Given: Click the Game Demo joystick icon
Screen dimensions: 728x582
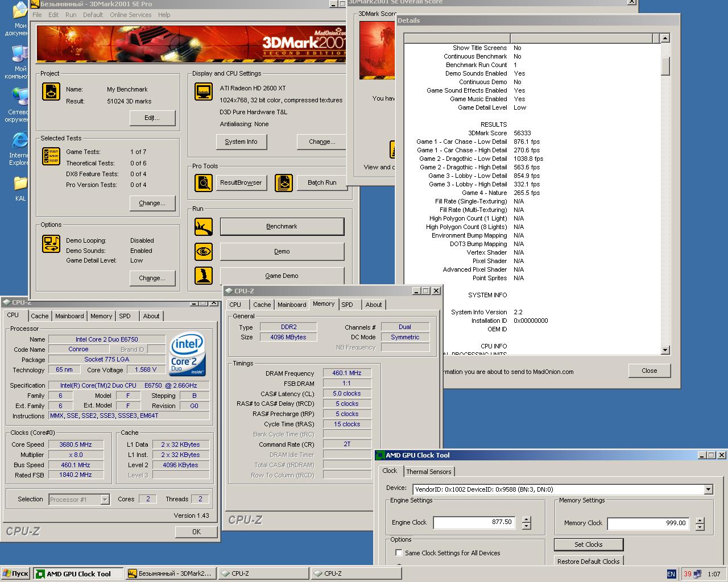Looking at the screenshot, I should click(204, 276).
